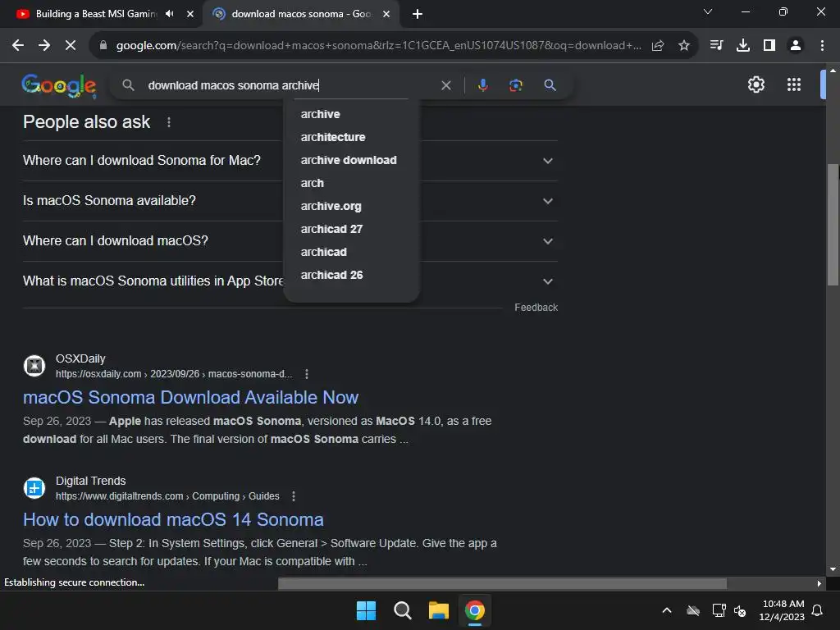This screenshot has height=630, width=840.
Task: Click the Feedback link
Action: pos(536,308)
